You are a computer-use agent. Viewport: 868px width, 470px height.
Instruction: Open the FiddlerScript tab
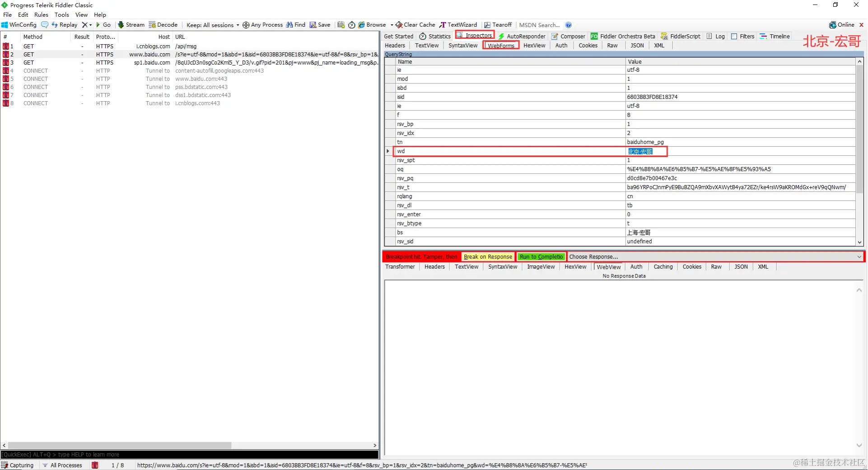(681, 36)
